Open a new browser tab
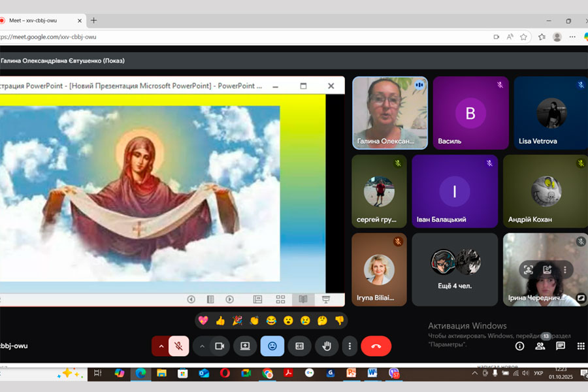This screenshot has width=588, height=392. coord(93,20)
